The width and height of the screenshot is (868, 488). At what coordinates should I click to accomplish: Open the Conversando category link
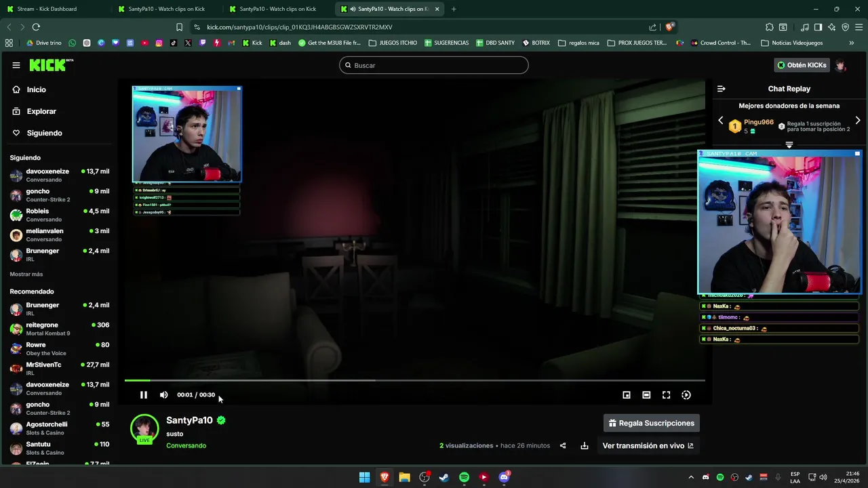[x=186, y=445]
